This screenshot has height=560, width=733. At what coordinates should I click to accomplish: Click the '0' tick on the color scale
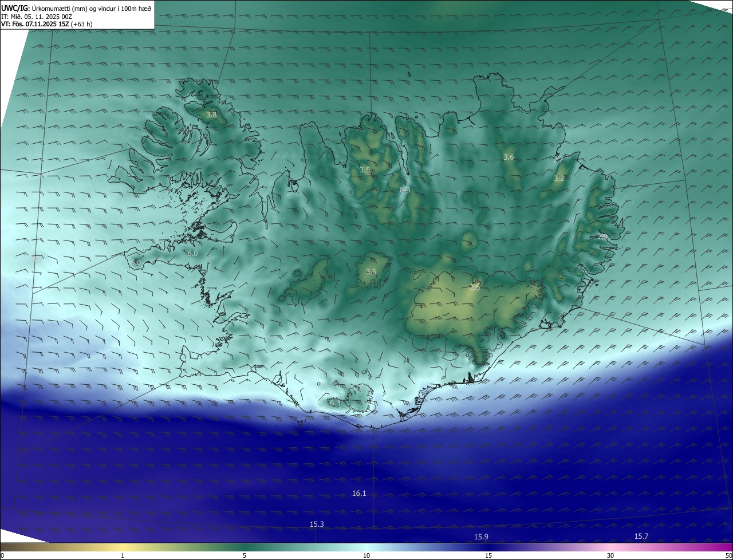tap(2, 555)
